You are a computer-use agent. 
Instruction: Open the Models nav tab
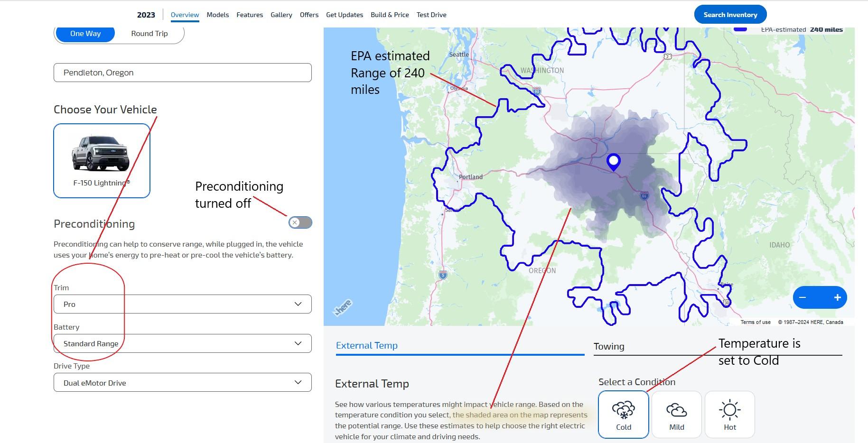pyautogui.click(x=218, y=15)
